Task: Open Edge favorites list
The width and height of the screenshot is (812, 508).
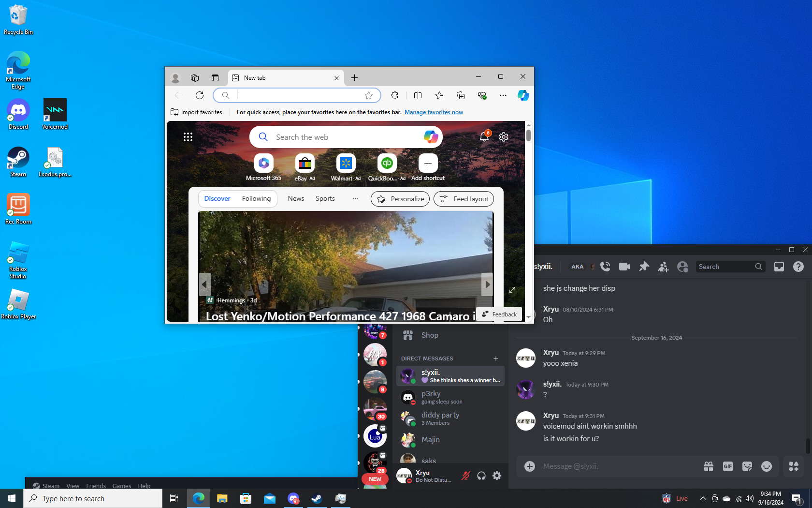Action: pos(439,95)
